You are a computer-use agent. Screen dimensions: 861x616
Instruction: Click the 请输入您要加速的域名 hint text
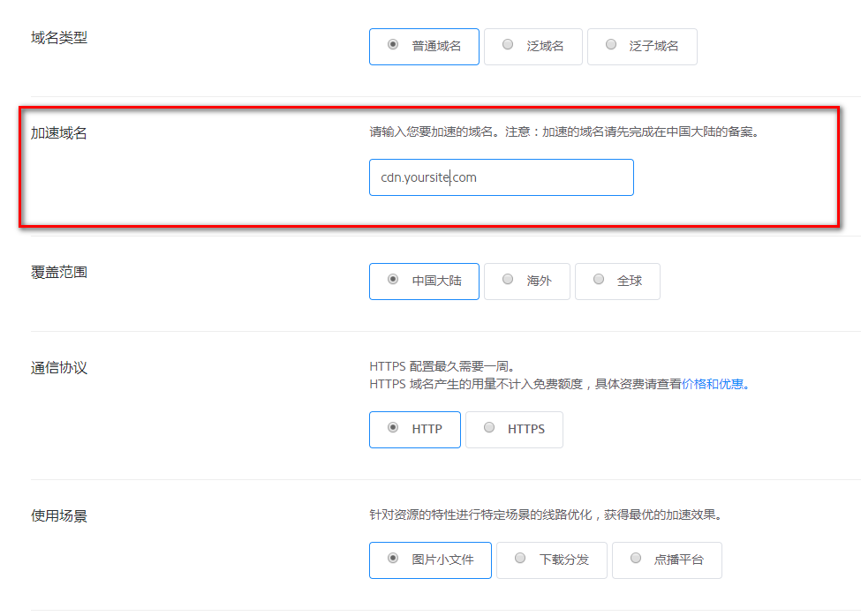click(564, 131)
